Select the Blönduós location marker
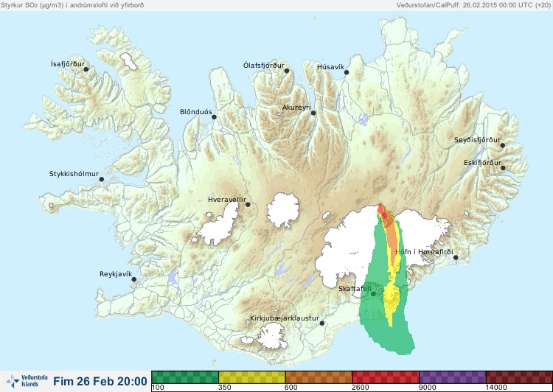553x392 pixels. coord(214,117)
